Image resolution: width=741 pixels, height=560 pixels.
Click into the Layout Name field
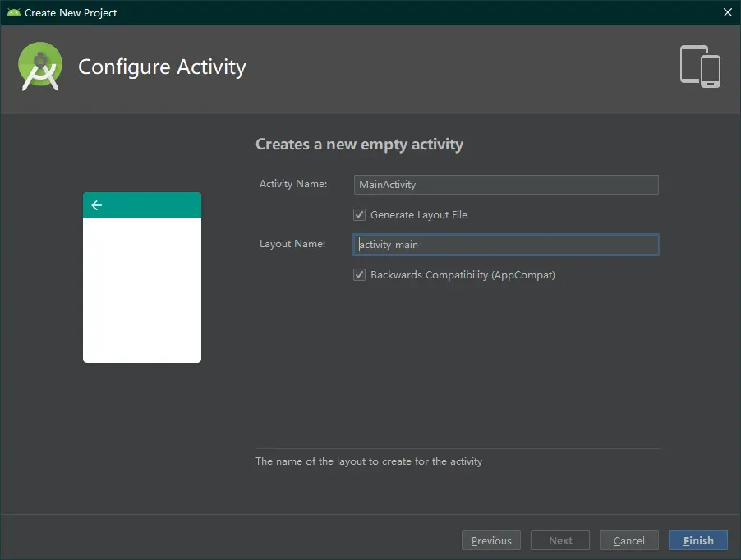[x=506, y=245]
